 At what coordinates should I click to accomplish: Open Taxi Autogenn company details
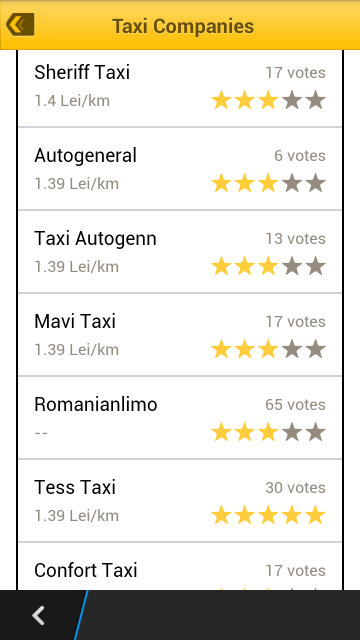[x=180, y=252]
